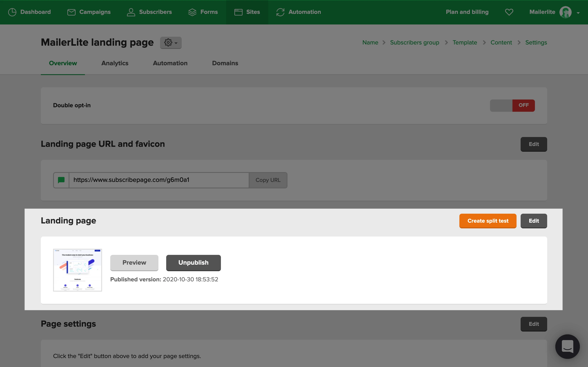Toggle the Double opt-in switch
The width and height of the screenshot is (588, 367).
[x=512, y=106]
